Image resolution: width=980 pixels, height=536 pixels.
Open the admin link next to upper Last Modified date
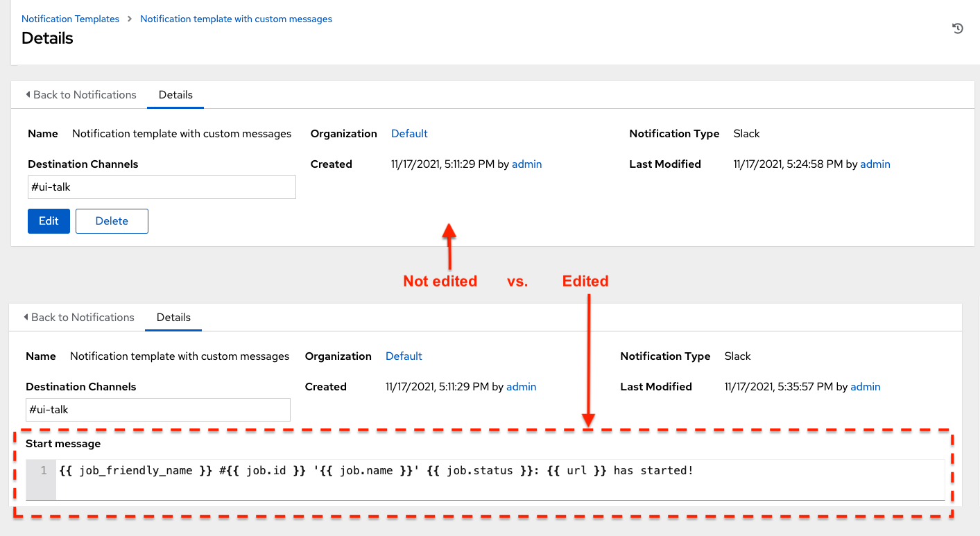pos(875,164)
